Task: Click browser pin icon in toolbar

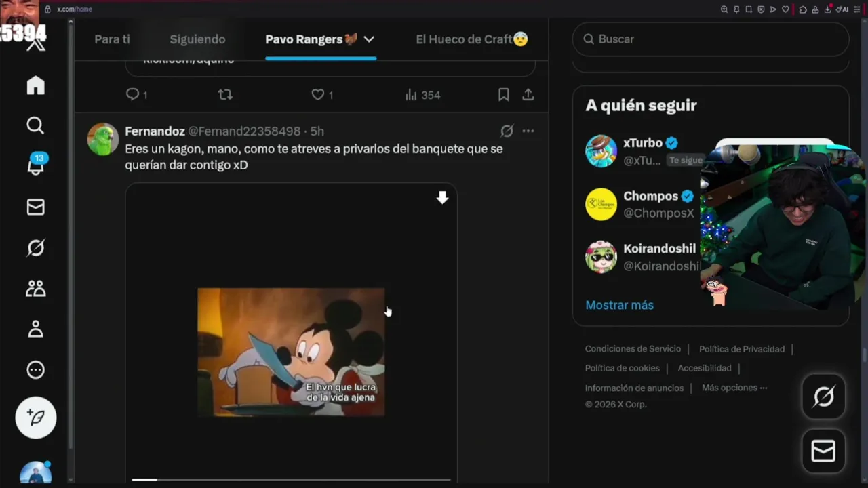Action: [736, 9]
